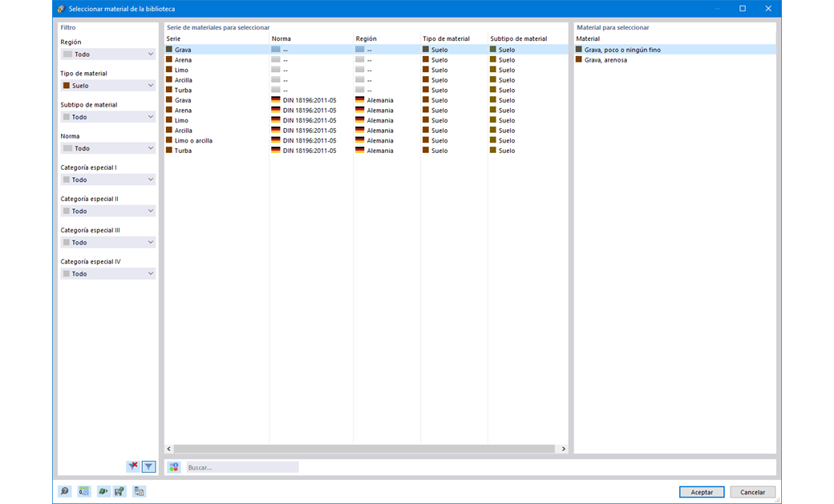Maximize the dialog window
The width and height of the screenshot is (834, 504).
tap(743, 9)
